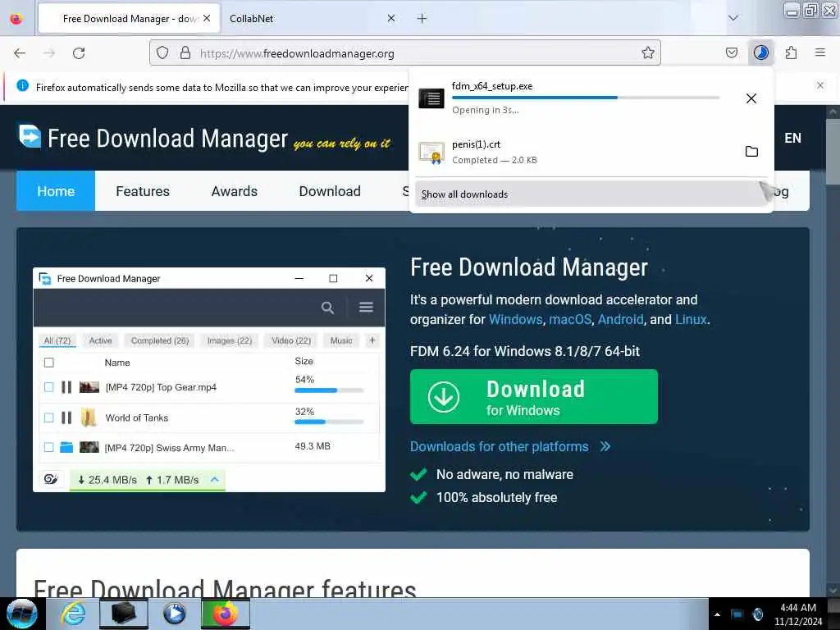Image resolution: width=840 pixels, height=630 pixels.
Task: Launch Internet Explorer from the taskbar
Action: click(x=73, y=614)
